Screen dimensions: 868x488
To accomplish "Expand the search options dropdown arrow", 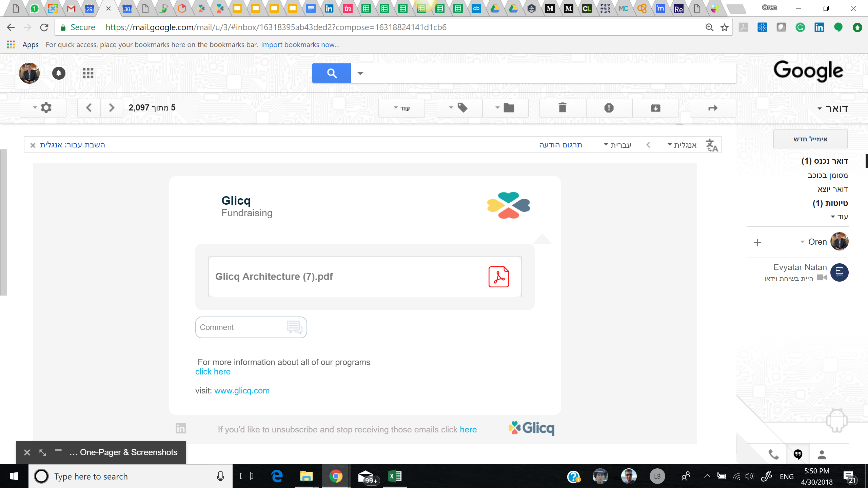I will click(x=360, y=73).
